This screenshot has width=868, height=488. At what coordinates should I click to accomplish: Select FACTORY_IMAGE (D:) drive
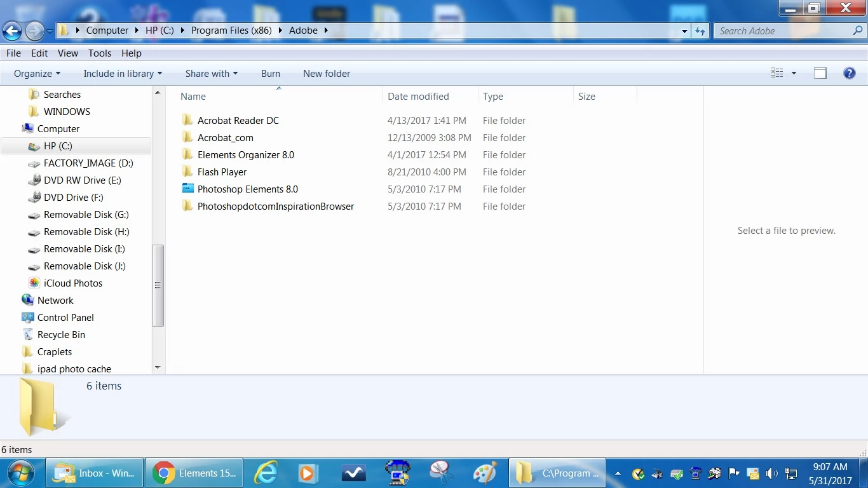(88, 163)
